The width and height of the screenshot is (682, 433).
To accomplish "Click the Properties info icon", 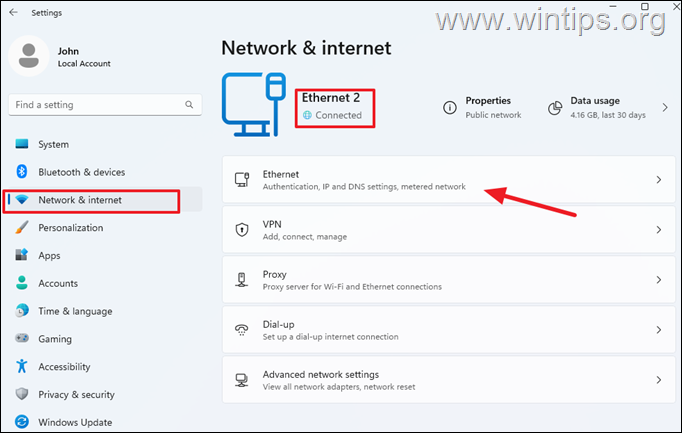I will click(449, 107).
